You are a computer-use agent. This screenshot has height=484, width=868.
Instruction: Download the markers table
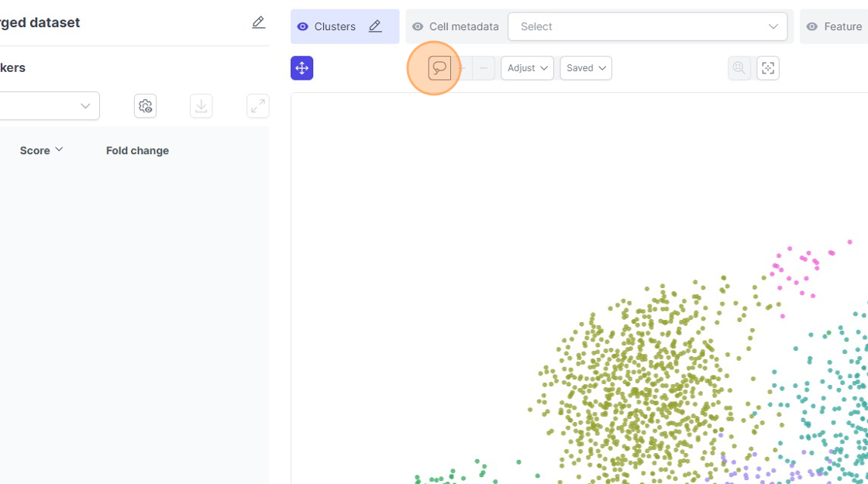pos(201,106)
